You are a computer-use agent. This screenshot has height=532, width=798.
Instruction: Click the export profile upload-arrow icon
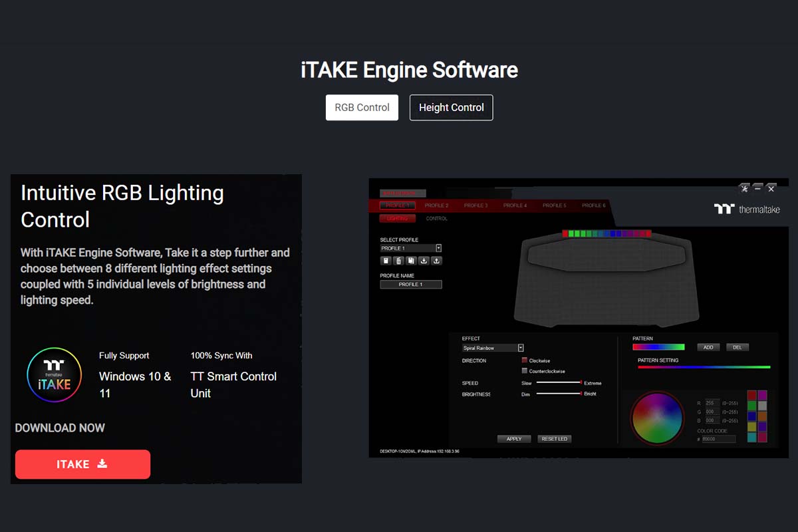436,261
